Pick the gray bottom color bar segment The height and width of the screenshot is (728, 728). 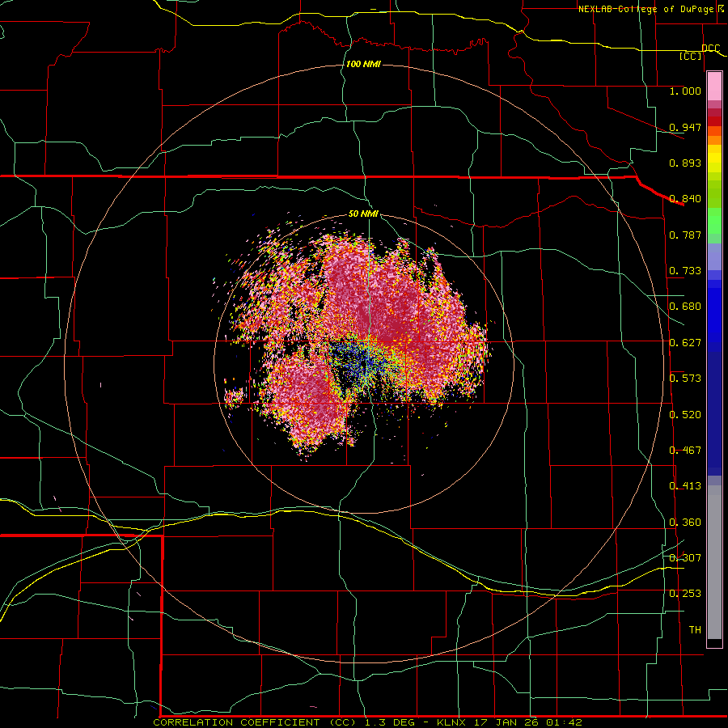coord(714,562)
